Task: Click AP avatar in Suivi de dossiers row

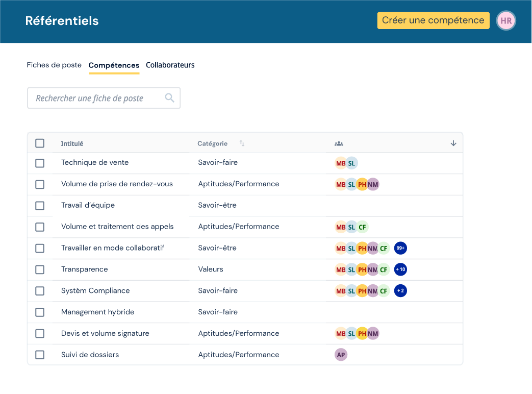Action: (x=341, y=355)
